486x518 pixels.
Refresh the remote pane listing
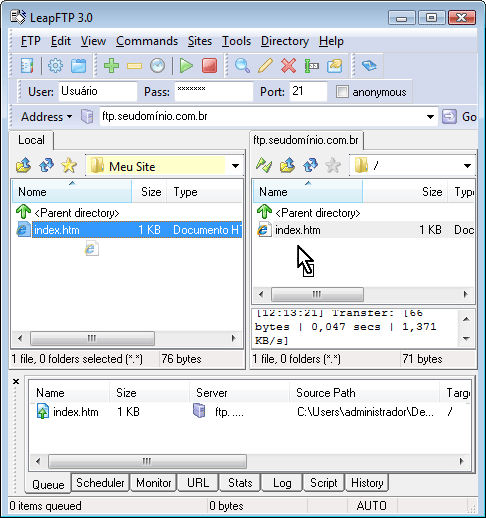[310, 165]
